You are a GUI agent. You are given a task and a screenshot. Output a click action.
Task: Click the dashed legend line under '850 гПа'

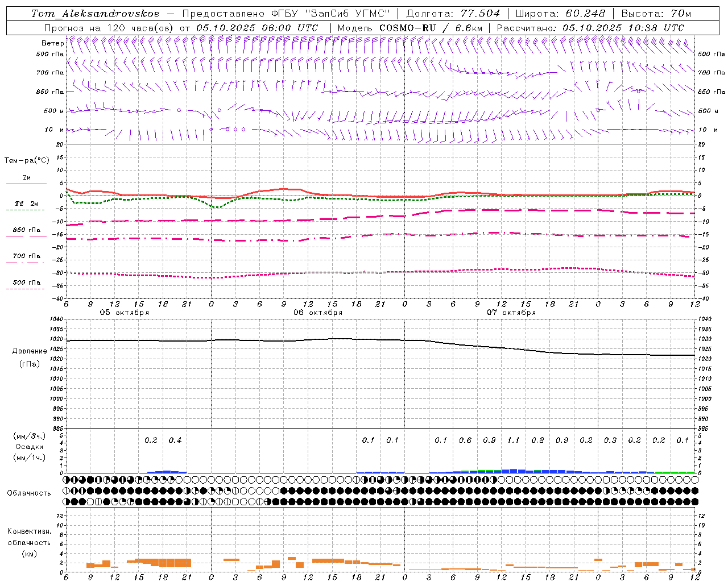coord(26,236)
